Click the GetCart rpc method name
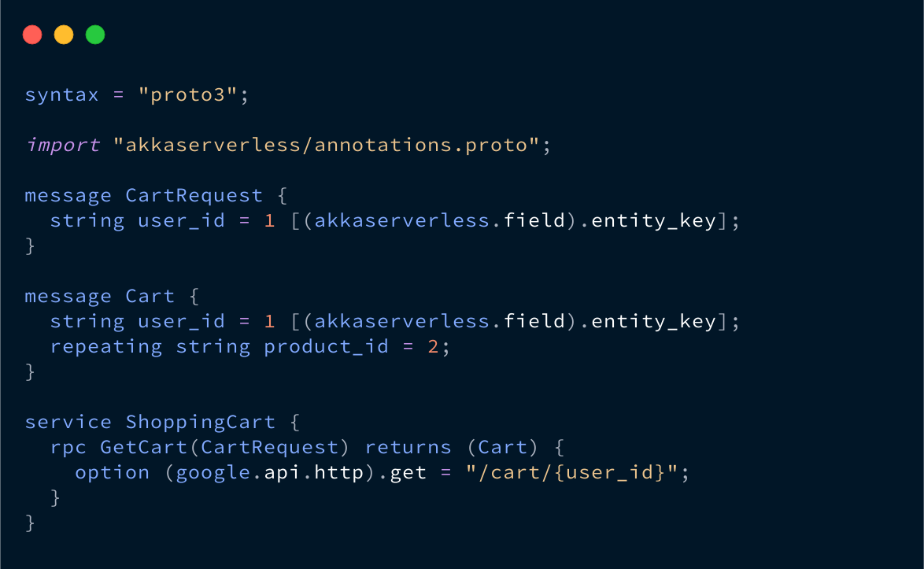The width and height of the screenshot is (924, 569). 144,447
